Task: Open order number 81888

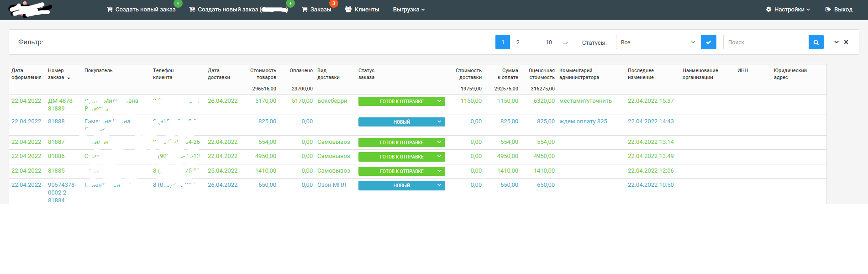Action: pos(56,121)
